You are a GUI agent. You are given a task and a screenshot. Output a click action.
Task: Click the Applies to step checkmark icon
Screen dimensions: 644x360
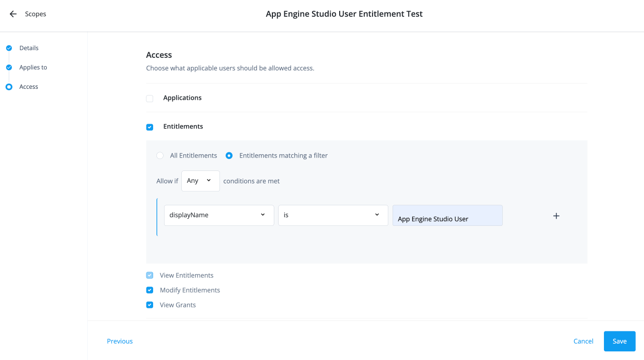pos(9,68)
